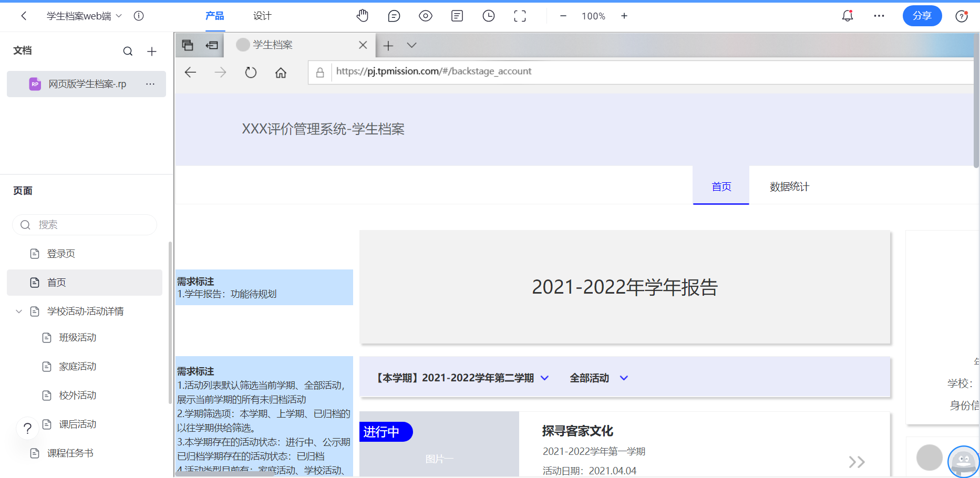Open the more options ellipsis menu
980x478 pixels.
coord(879,16)
